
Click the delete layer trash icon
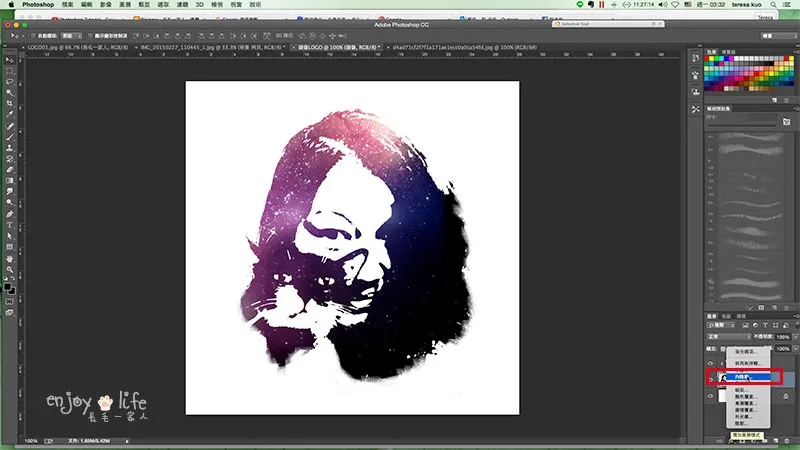[786, 440]
